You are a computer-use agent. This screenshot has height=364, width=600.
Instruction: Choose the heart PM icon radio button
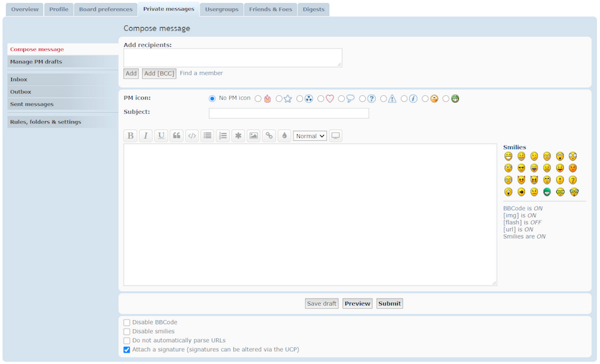pos(321,98)
